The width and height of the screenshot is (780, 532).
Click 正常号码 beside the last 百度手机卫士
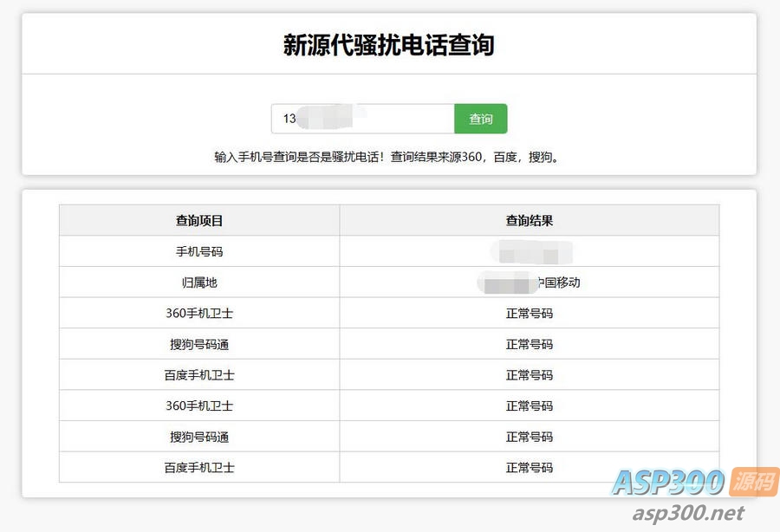(530, 467)
